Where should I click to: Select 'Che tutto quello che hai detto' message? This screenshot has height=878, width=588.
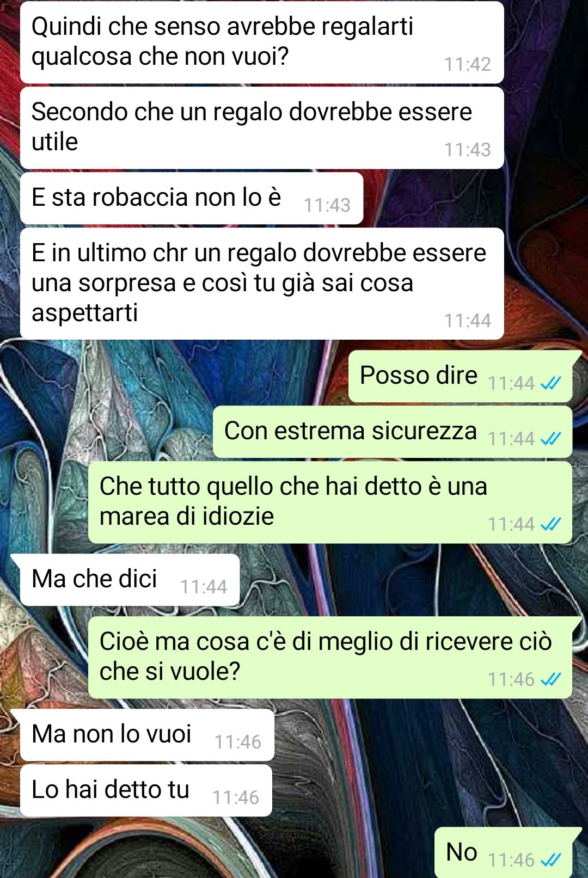click(x=330, y=502)
